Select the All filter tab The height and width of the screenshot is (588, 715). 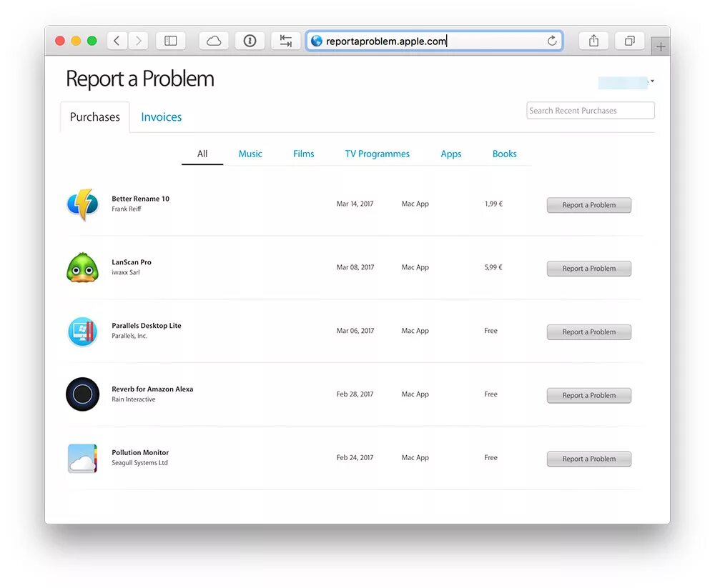click(202, 154)
